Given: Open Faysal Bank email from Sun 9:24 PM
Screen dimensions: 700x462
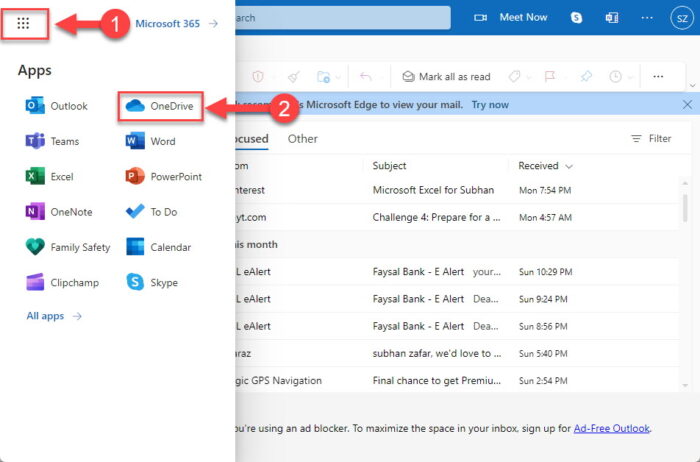Looking at the screenshot, I should [x=457, y=299].
